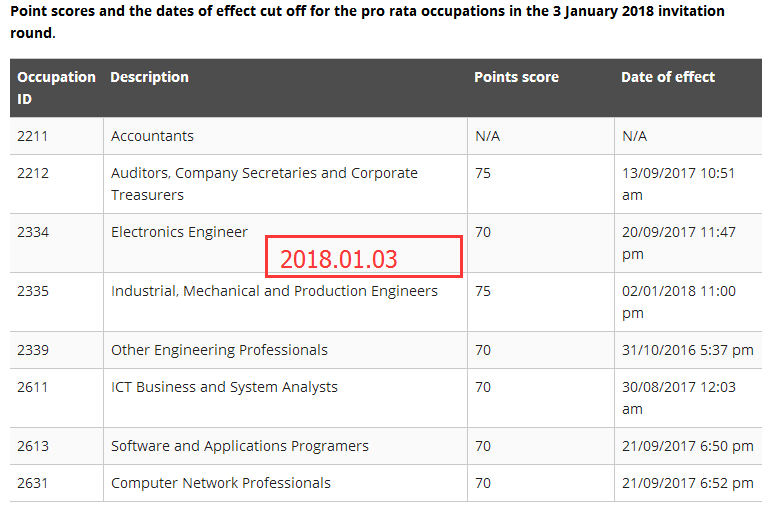
Task: Click the table heading about 3 January 2018 round
Action: pos(367,21)
